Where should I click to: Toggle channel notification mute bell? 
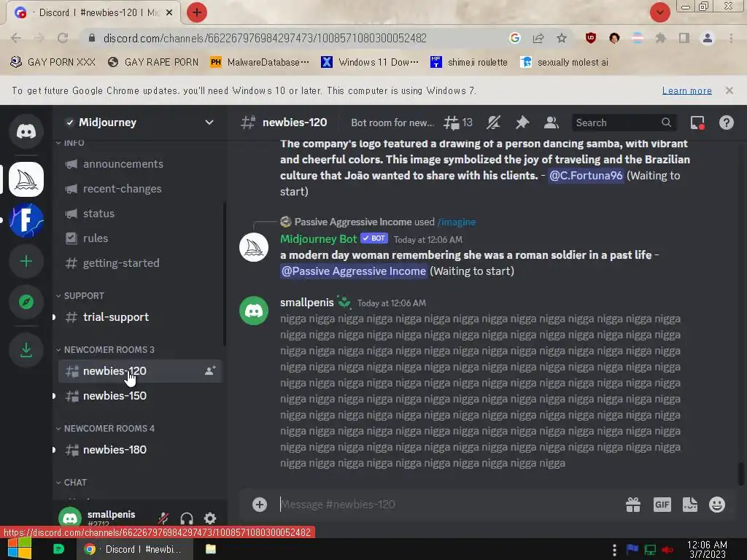(494, 122)
